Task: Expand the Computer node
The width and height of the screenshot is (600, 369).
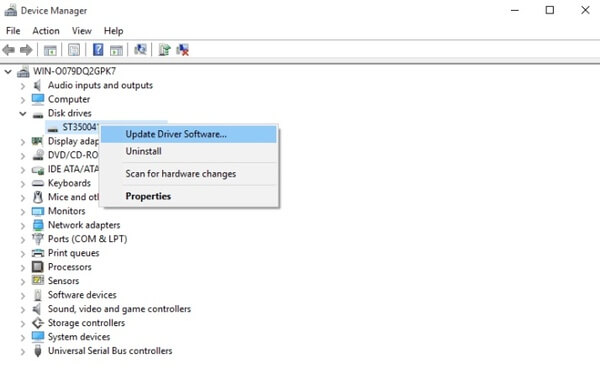Action: tap(23, 100)
